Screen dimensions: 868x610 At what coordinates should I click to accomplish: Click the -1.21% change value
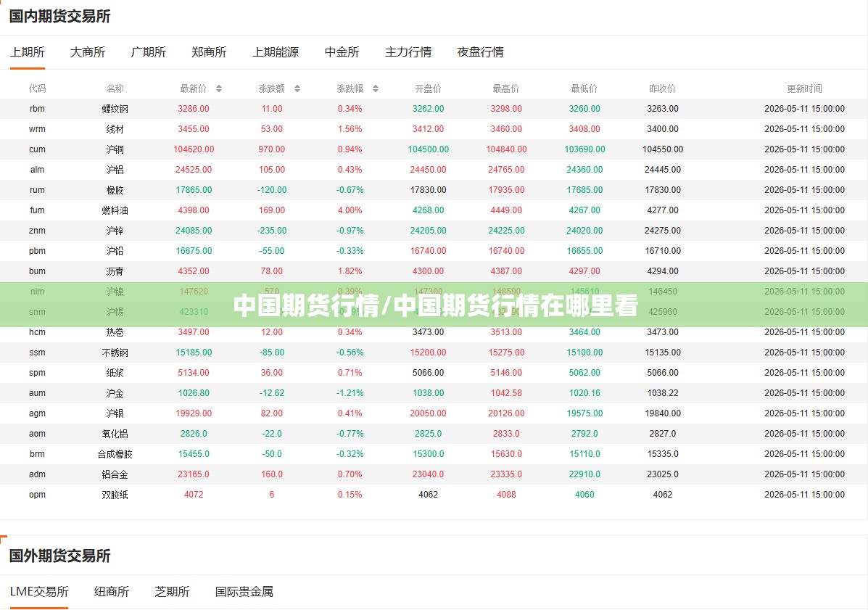tap(350, 393)
